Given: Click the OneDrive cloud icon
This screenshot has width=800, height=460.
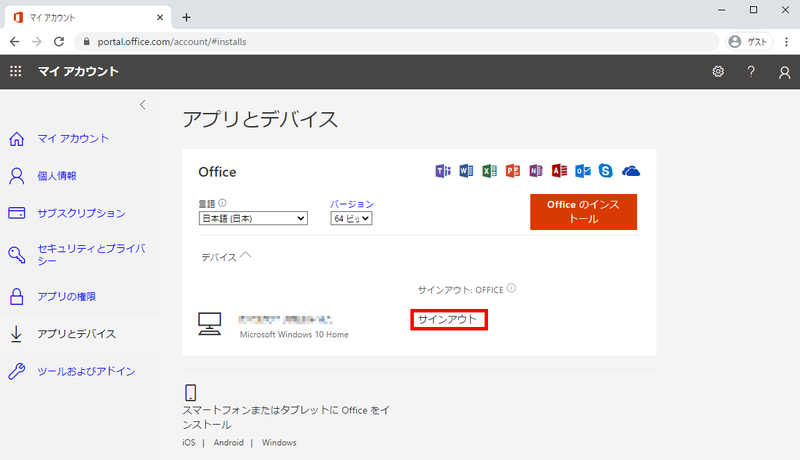Looking at the screenshot, I should 631,171.
